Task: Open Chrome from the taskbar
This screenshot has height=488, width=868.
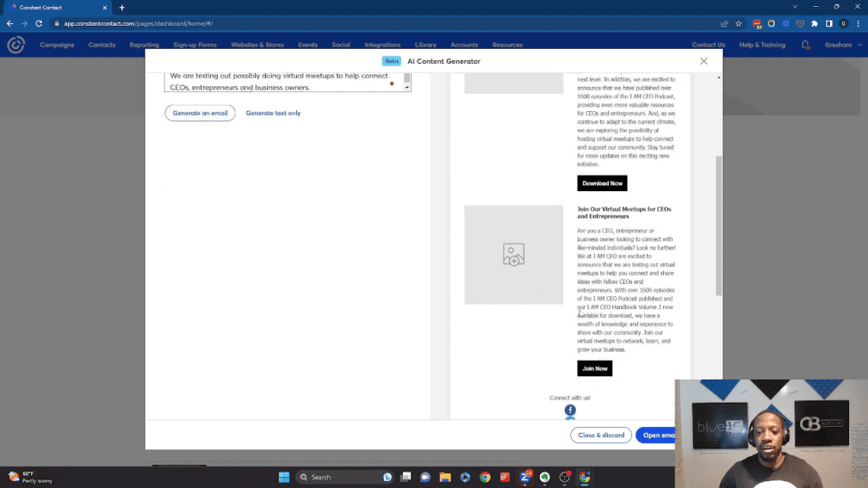Action: click(484, 477)
